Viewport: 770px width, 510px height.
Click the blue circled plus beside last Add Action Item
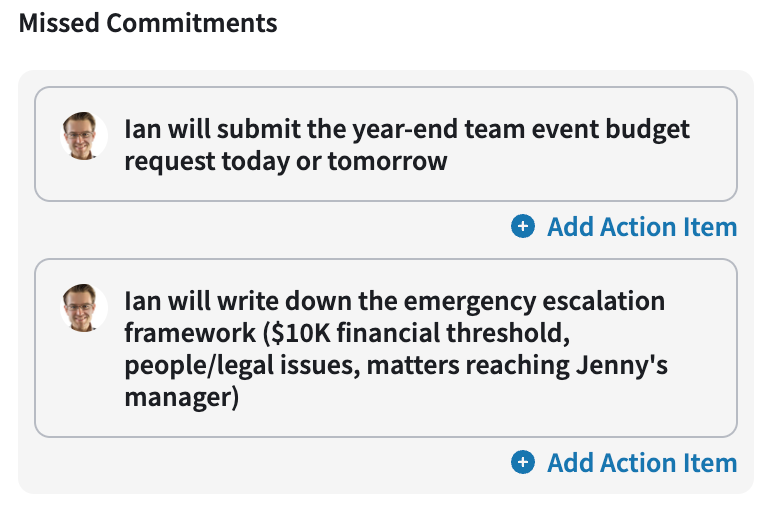(x=522, y=462)
